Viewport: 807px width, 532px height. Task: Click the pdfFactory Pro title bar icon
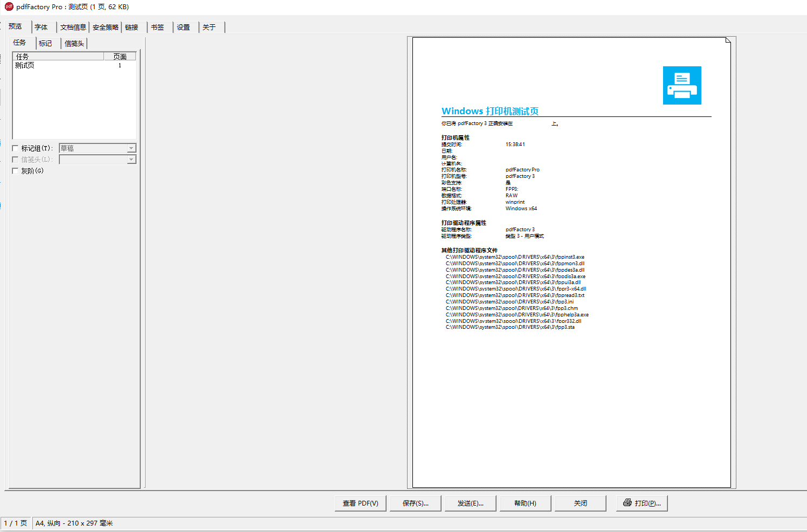tap(9, 6)
